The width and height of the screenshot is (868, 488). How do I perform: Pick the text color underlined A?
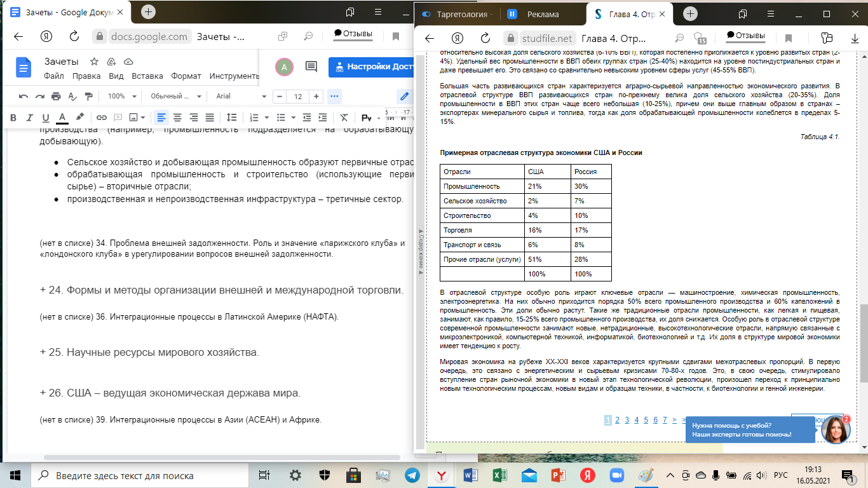click(x=62, y=118)
